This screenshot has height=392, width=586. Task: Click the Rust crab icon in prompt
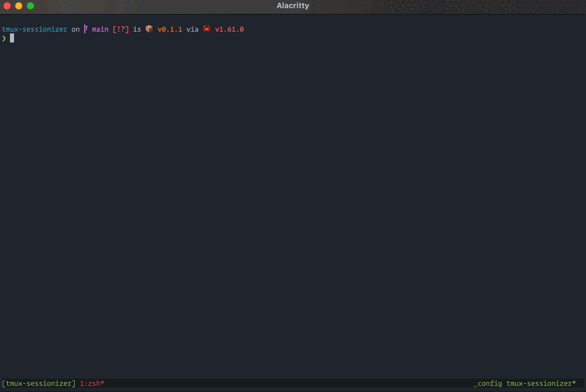pos(207,29)
